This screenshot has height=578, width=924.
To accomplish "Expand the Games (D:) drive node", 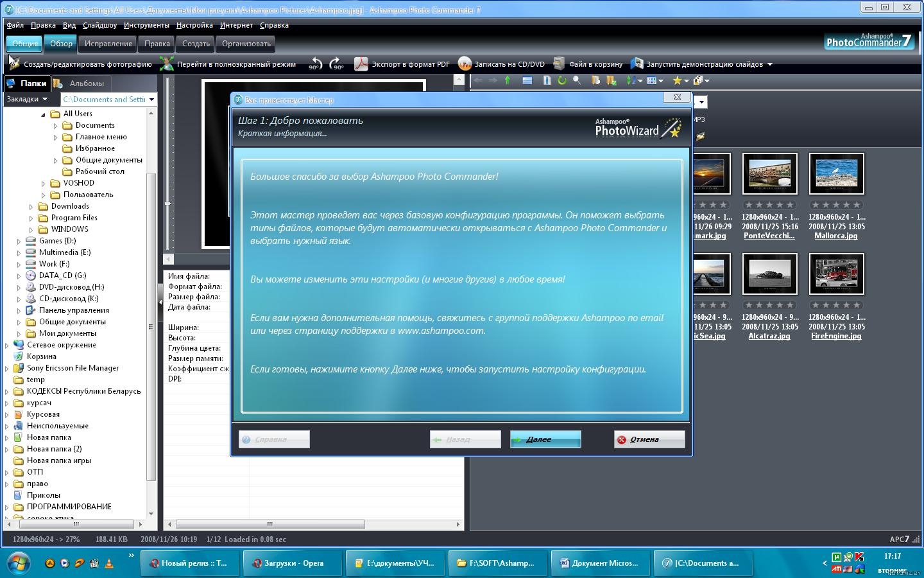I will click(19, 241).
